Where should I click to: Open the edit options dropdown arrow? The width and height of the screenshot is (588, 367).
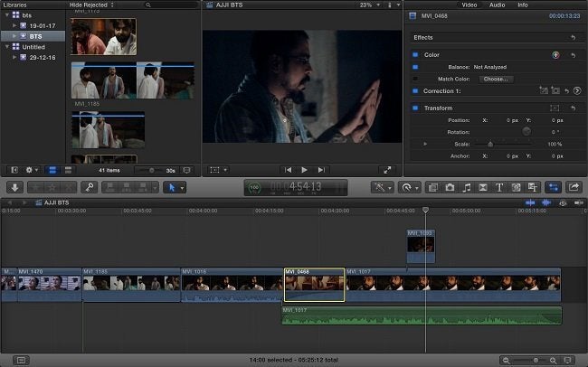[155, 187]
